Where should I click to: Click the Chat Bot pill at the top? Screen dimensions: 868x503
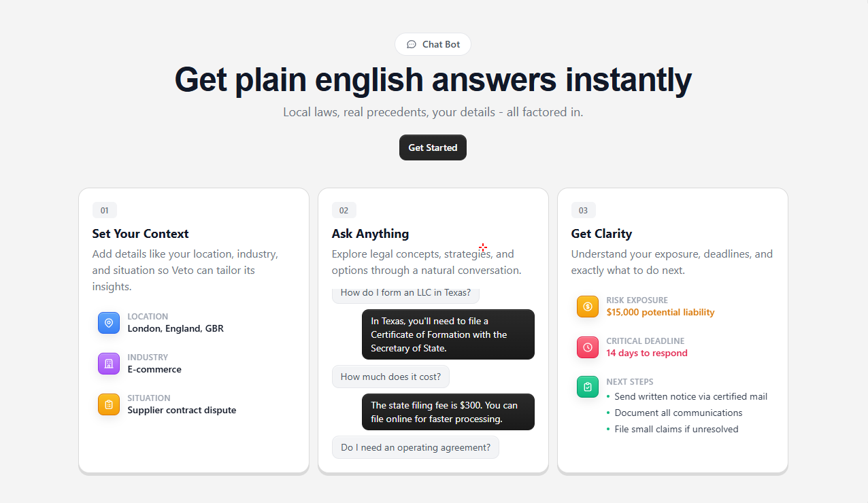coord(433,44)
